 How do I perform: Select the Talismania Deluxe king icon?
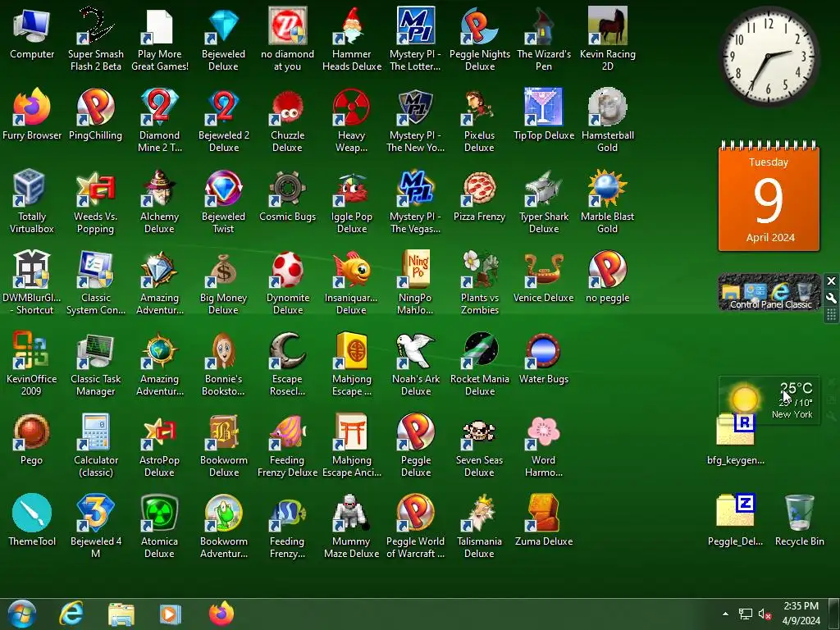pyautogui.click(x=479, y=514)
